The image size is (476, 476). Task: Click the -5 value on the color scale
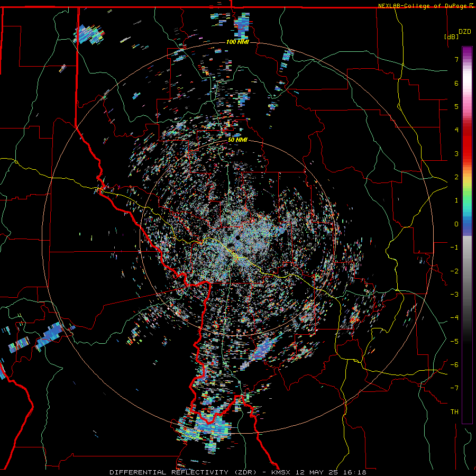(x=454, y=342)
